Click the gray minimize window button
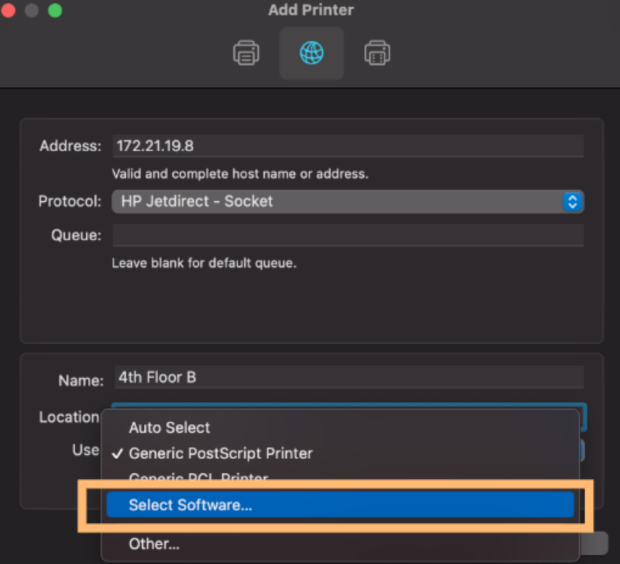Screen dimensions: 620x564 pos(32,10)
